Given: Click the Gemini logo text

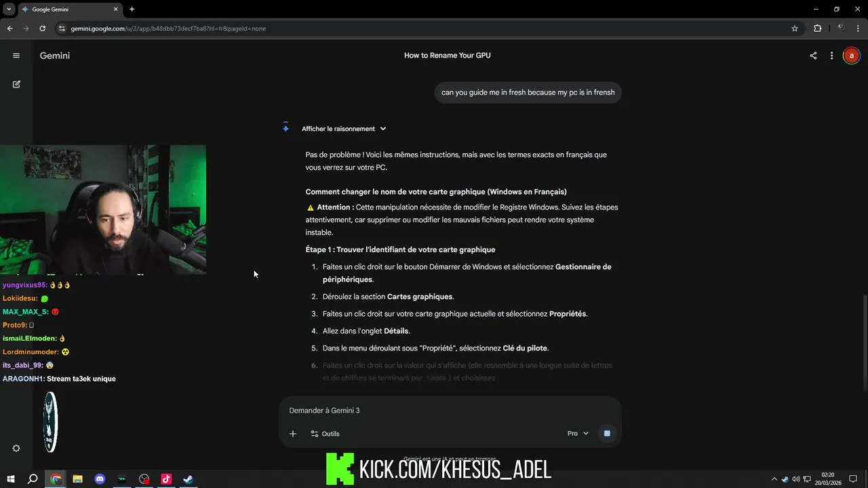Looking at the screenshot, I should click(55, 56).
